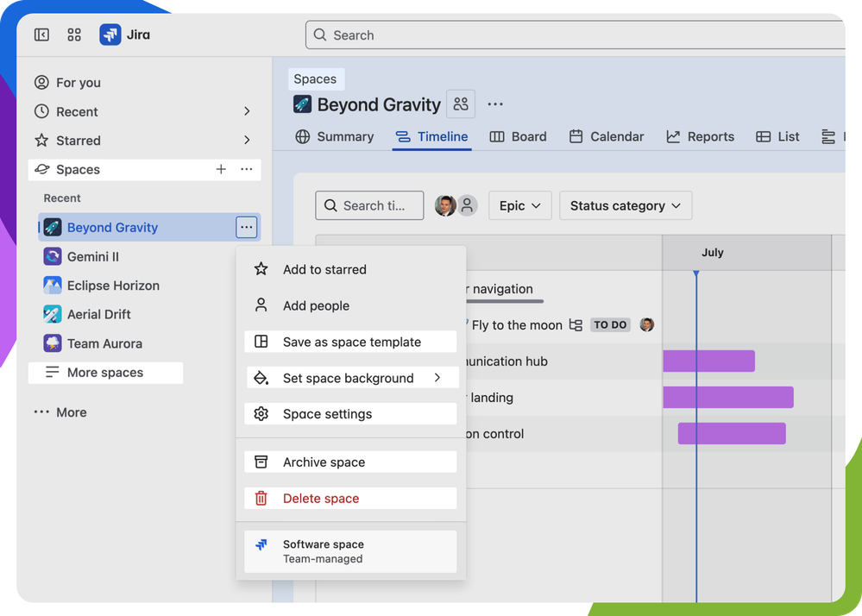
Task: Click the Spaces planet icon
Action: click(41, 169)
